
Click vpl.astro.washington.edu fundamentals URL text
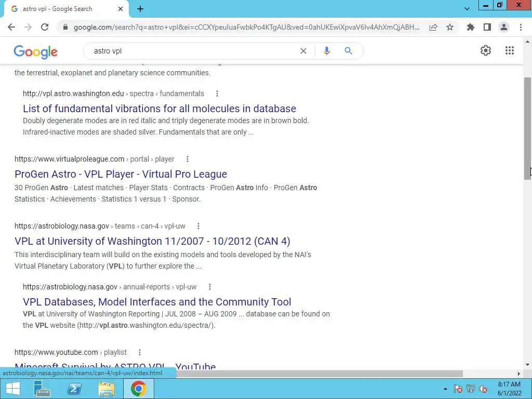(x=113, y=94)
